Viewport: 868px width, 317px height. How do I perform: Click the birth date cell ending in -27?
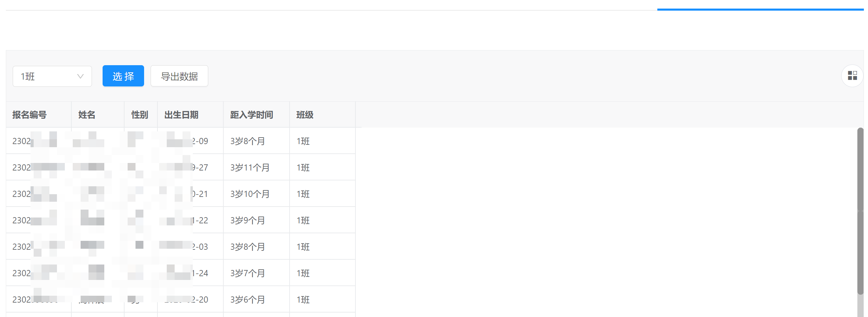click(x=190, y=167)
